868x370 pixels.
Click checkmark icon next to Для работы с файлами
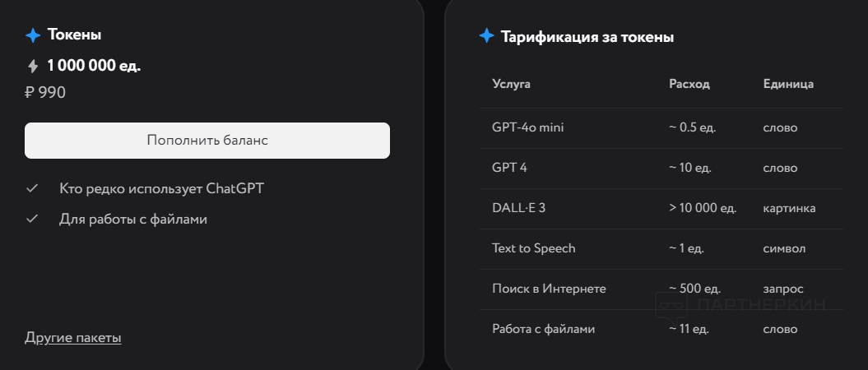(33, 220)
